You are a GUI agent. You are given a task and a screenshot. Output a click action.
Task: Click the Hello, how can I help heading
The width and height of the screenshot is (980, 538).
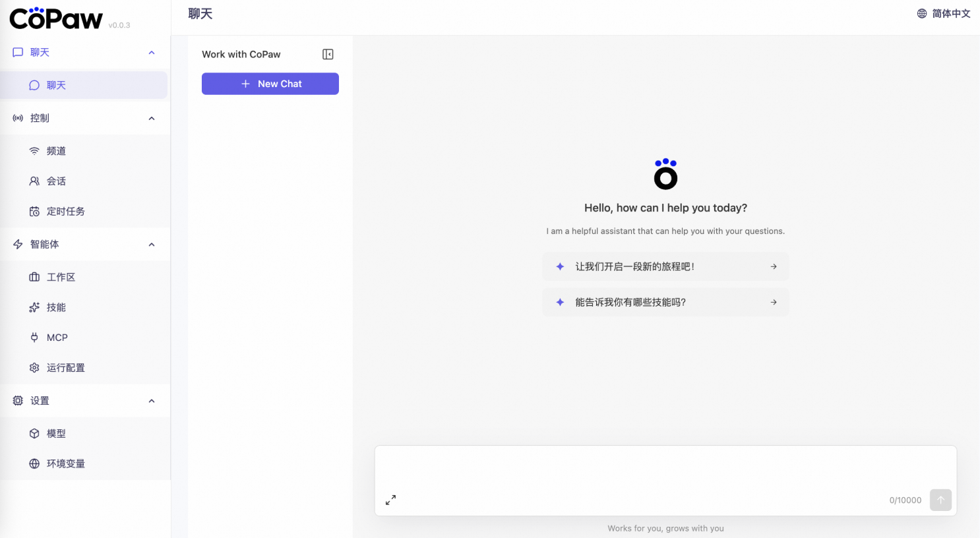point(665,208)
